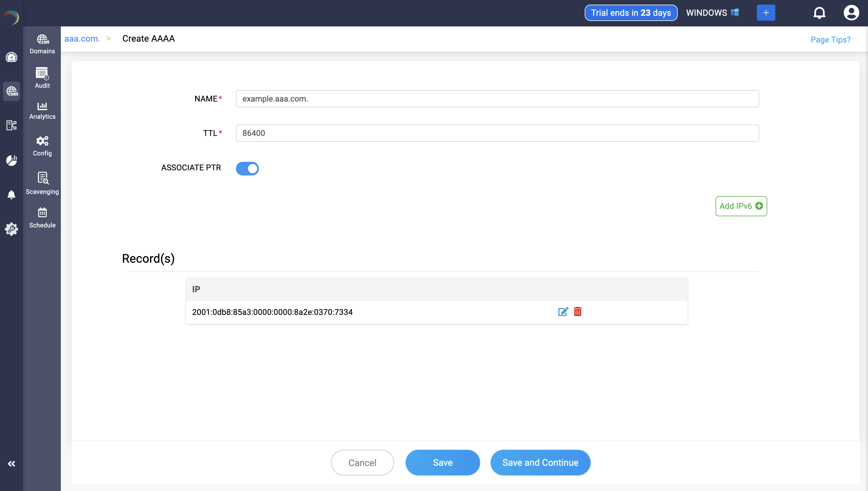Open gear wrench settings icon
Screen dimensions: 868x491
coord(11,229)
